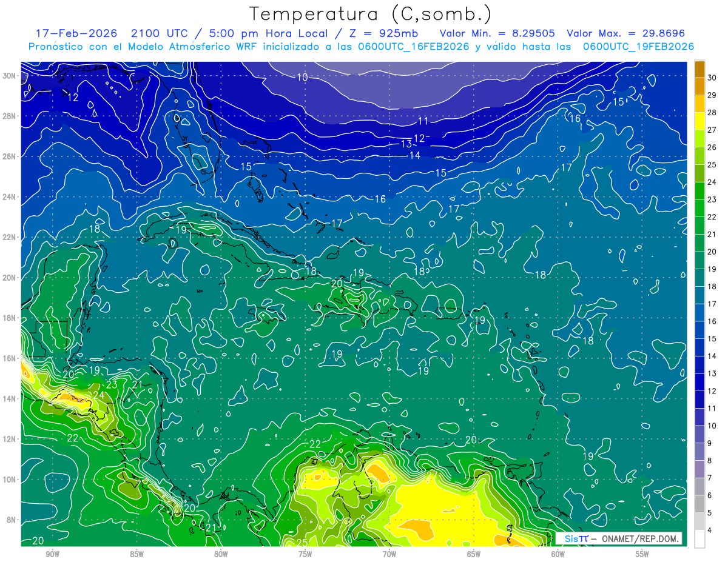Click the 85W longitude axis label
The height and width of the screenshot is (562, 728).
click(x=136, y=554)
